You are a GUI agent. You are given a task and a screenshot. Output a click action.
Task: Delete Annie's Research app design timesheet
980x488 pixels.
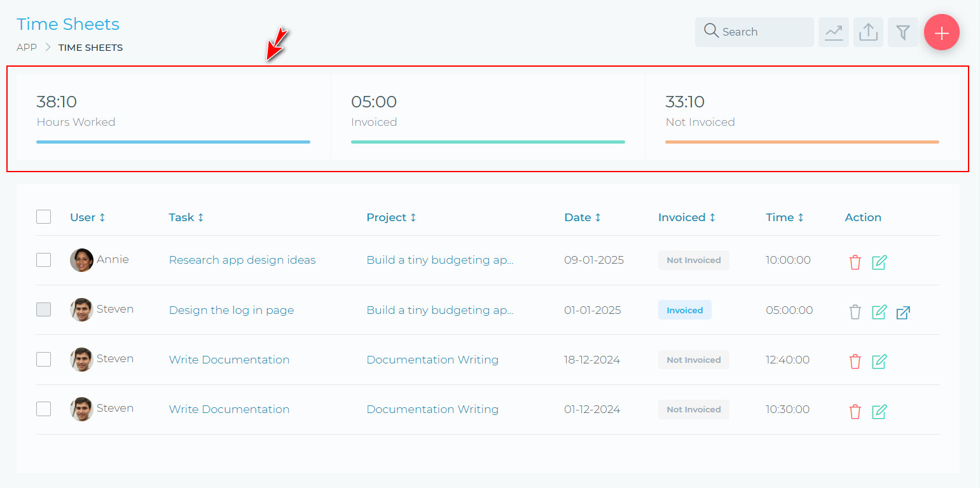pos(855,262)
